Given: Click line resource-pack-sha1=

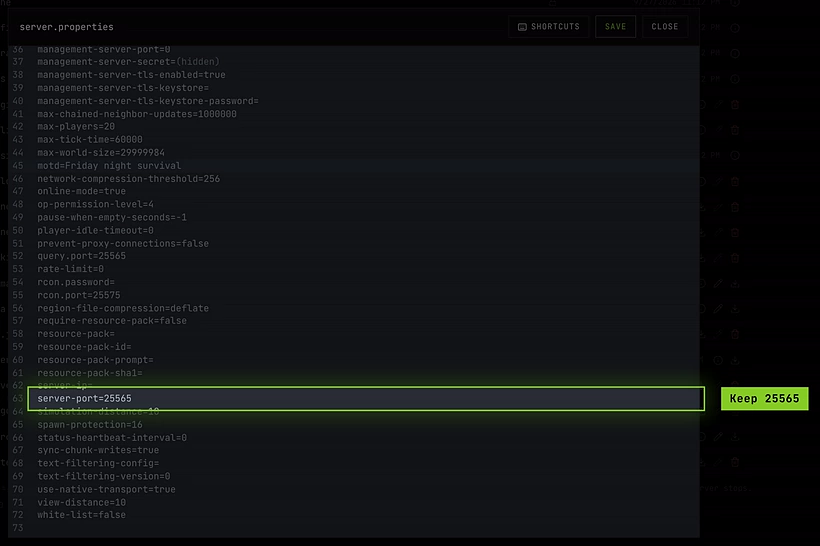Looking at the screenshot, I should click(x=90, y=373).
